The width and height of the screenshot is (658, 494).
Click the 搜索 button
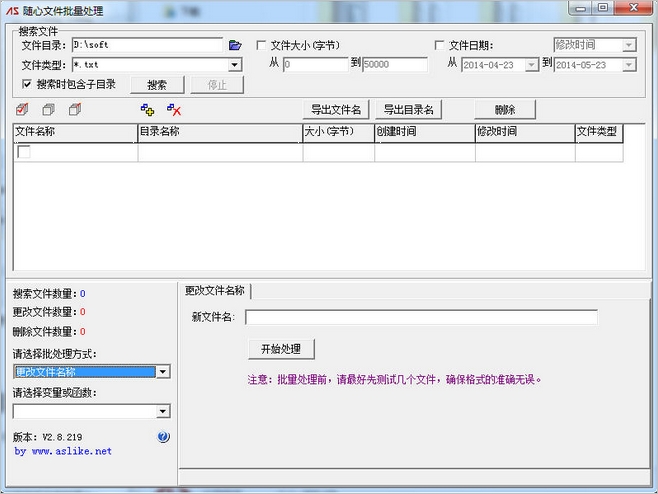157,85
